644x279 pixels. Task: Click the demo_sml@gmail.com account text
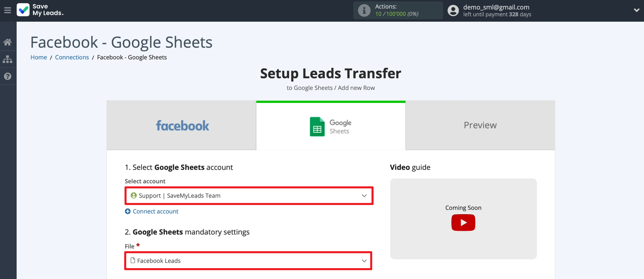pos(496,7)
